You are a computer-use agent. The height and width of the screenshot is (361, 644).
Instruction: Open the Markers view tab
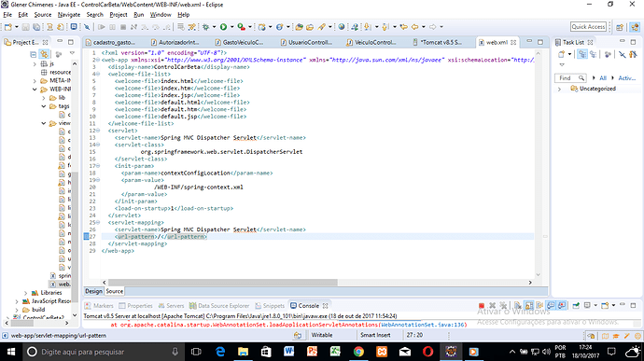click(x=99, y=306)
